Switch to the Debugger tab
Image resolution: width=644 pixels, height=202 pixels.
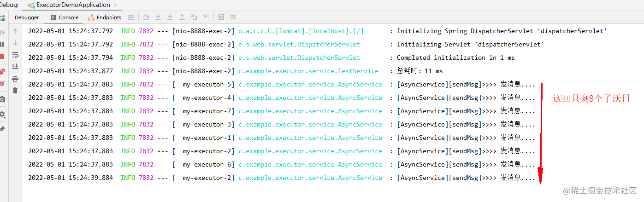tap(27, 17)
